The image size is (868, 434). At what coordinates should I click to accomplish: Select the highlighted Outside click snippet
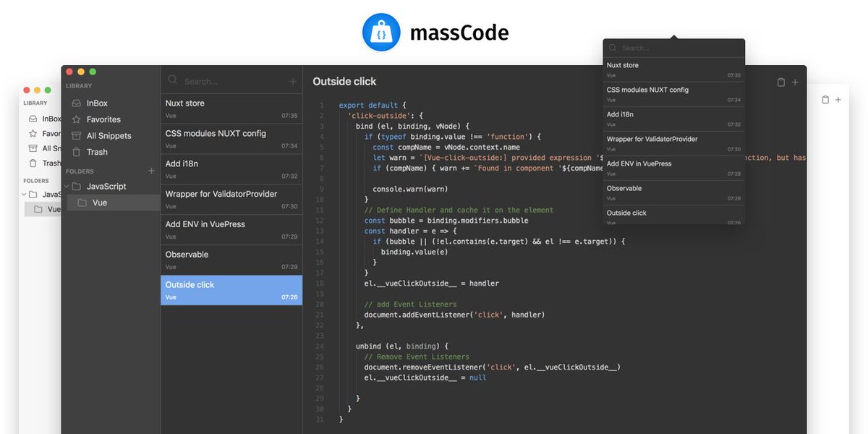(231, 290)
